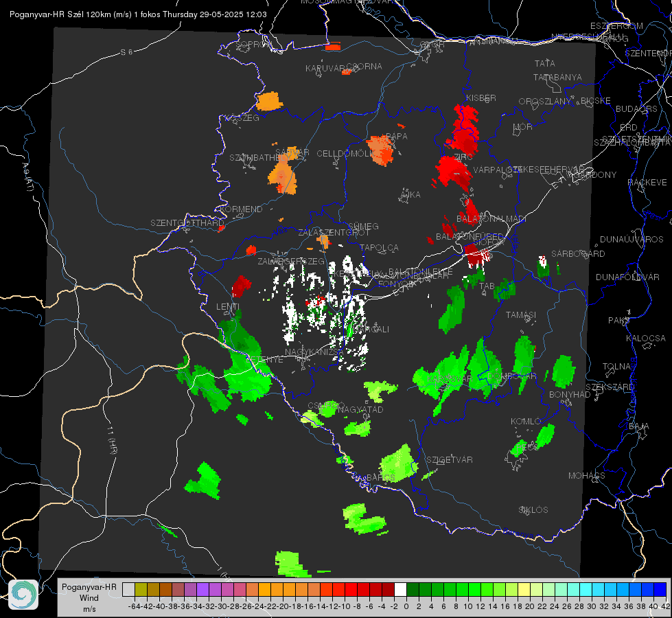Select the white swatch in the wind legend

(x=400, y=590)
